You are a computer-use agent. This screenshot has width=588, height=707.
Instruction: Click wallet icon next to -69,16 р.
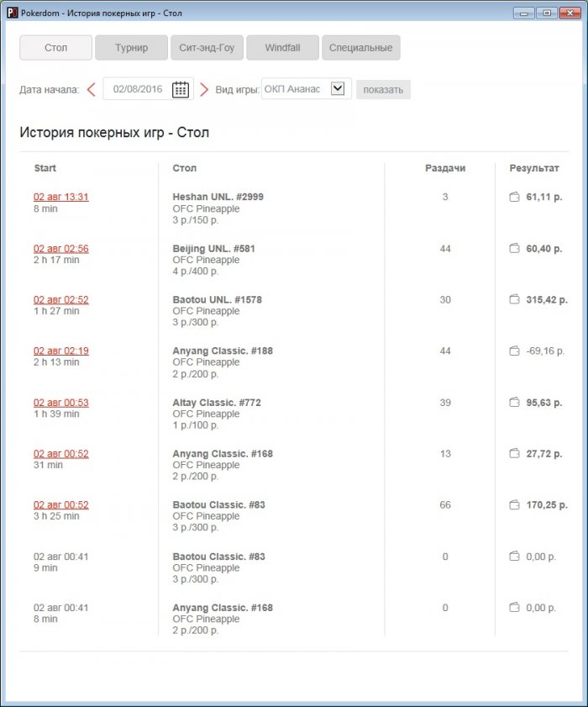514,351
